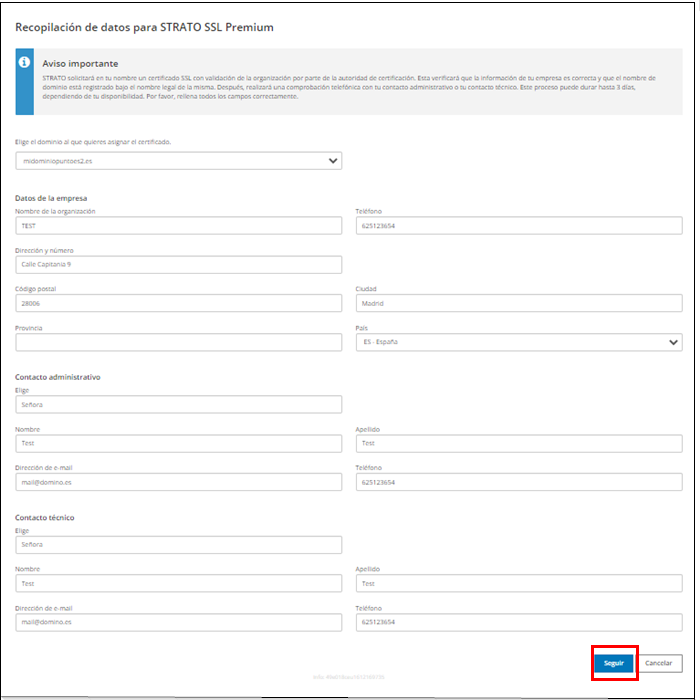Click the Ciudad field containing Madrid
The image size is (700, 700).
coord(519,303)
